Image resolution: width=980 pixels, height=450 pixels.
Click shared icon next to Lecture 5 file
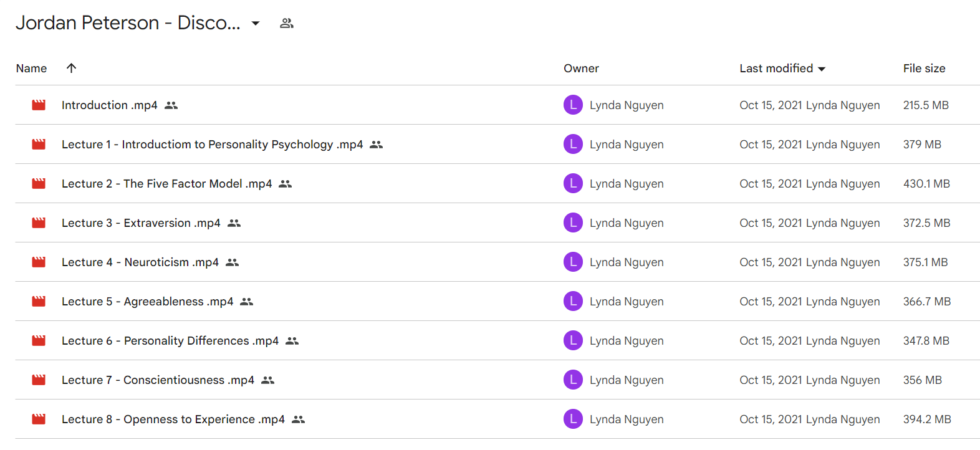(x=246, y=302)
